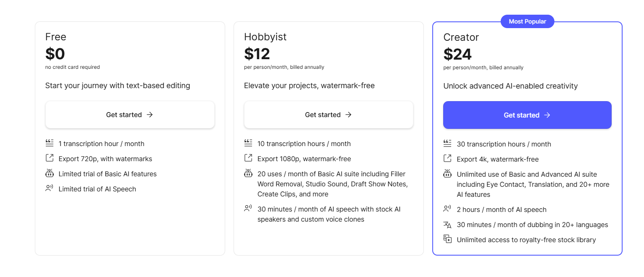Click the Free plan Basic AI robot icon

pos(50,173)
